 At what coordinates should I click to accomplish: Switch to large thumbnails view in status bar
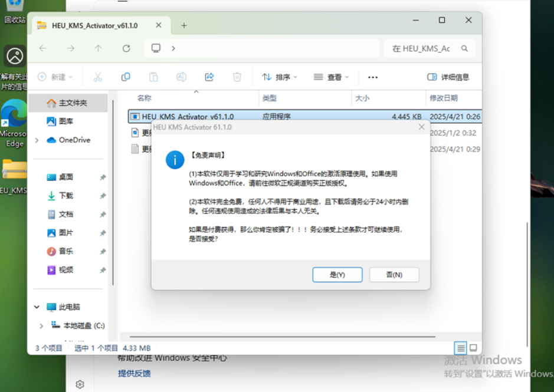[x=473, y=348]
